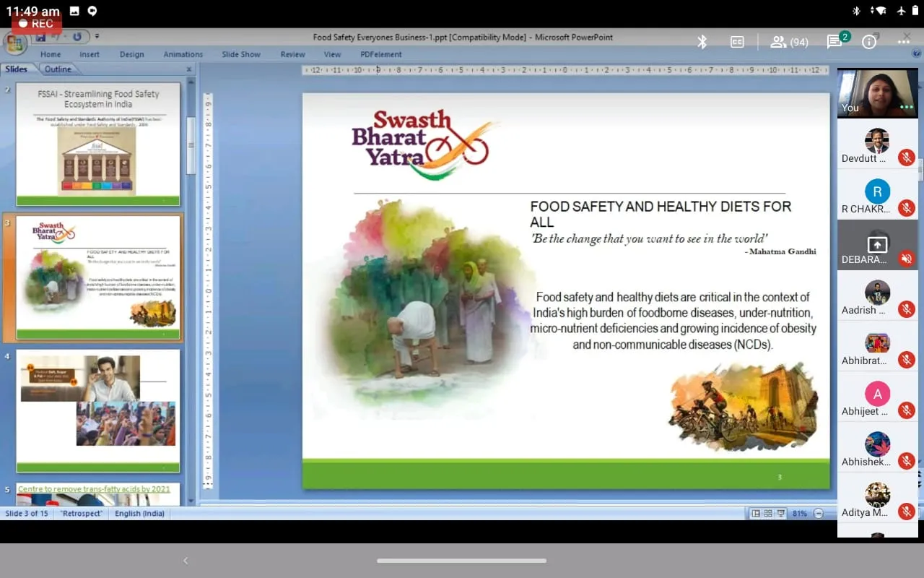Click the Office button in PowerPoint

coord(14,43)
